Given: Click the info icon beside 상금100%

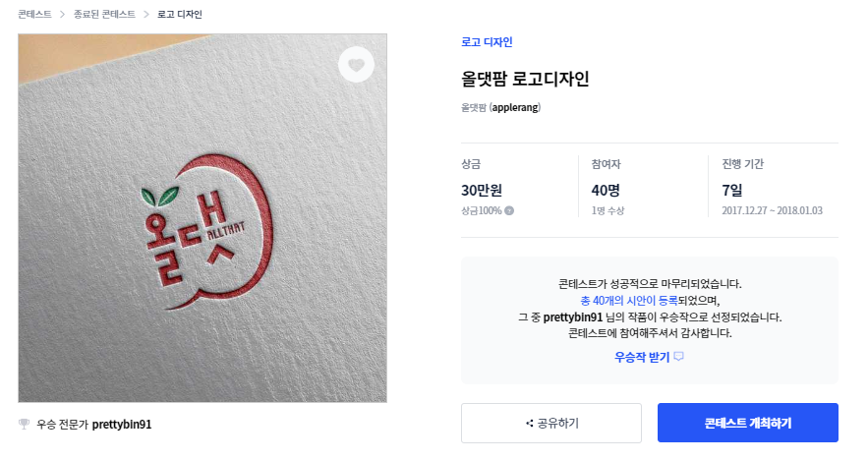Looking at the screenshot, I should (509, 211).
